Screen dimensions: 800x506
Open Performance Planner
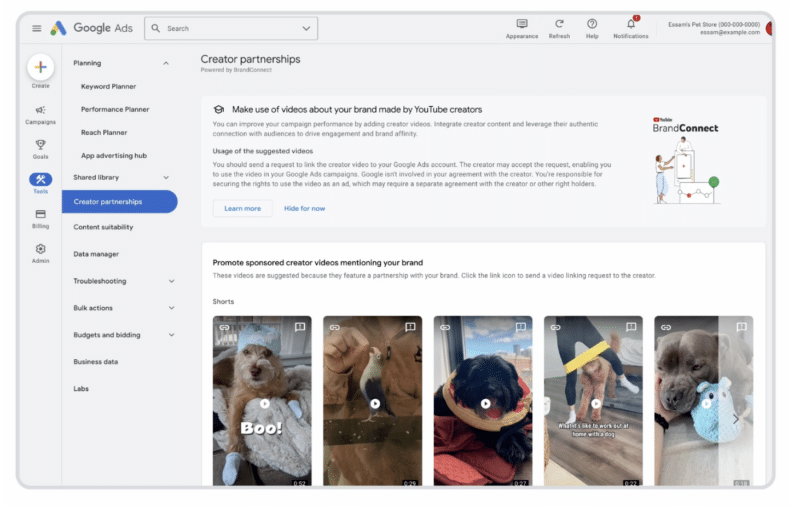coord(115,110)
